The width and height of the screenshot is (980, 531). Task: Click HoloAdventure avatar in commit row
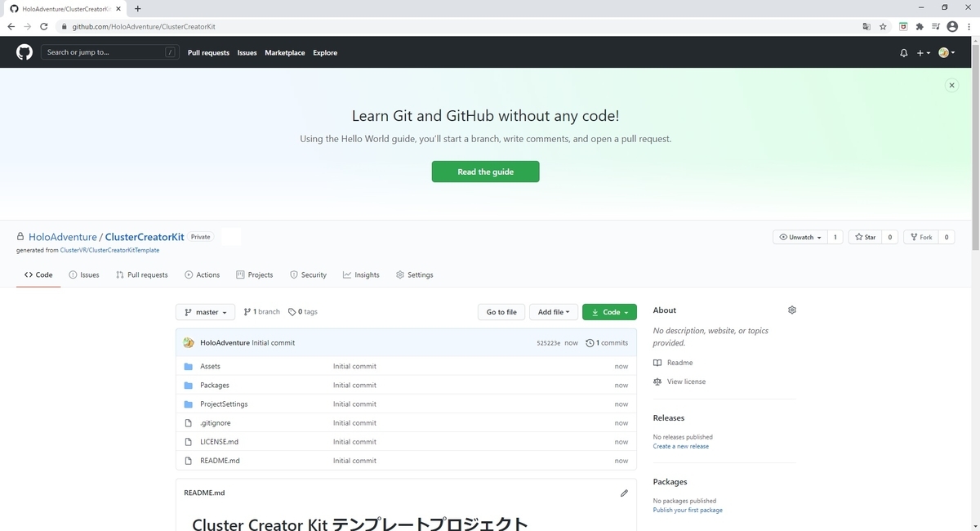point(189,343)
